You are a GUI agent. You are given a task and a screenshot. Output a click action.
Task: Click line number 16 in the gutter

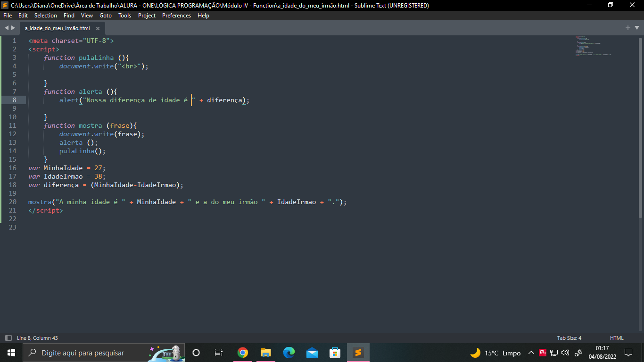tap(12, 168)
